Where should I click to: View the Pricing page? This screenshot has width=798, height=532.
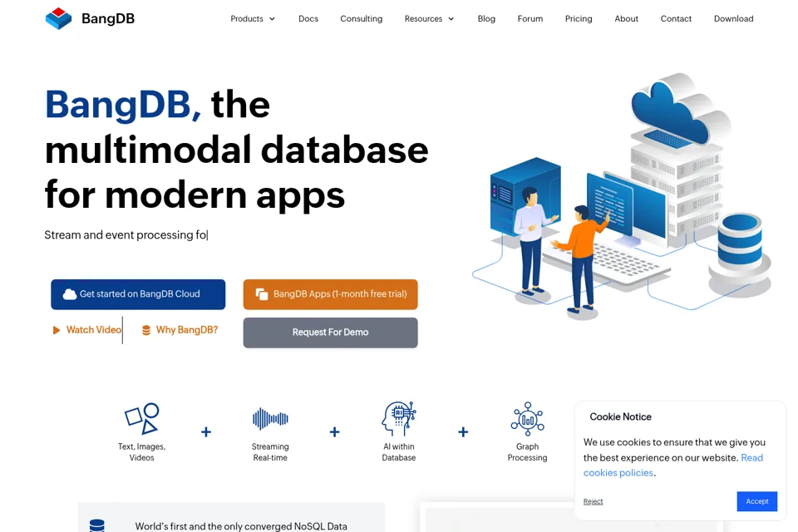pos(579,19)
